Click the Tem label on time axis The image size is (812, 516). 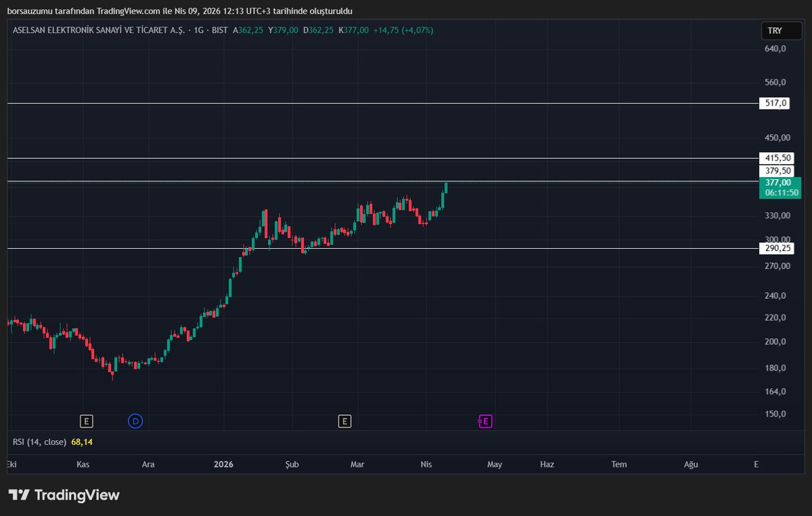point(619,464)
